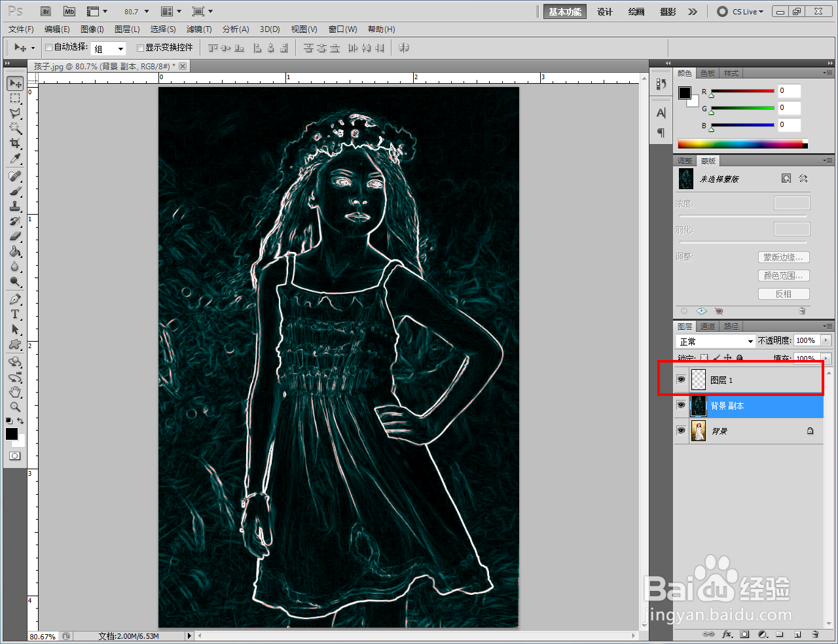
Task: Hide the 背景 layer
Action: coord(681,431)
